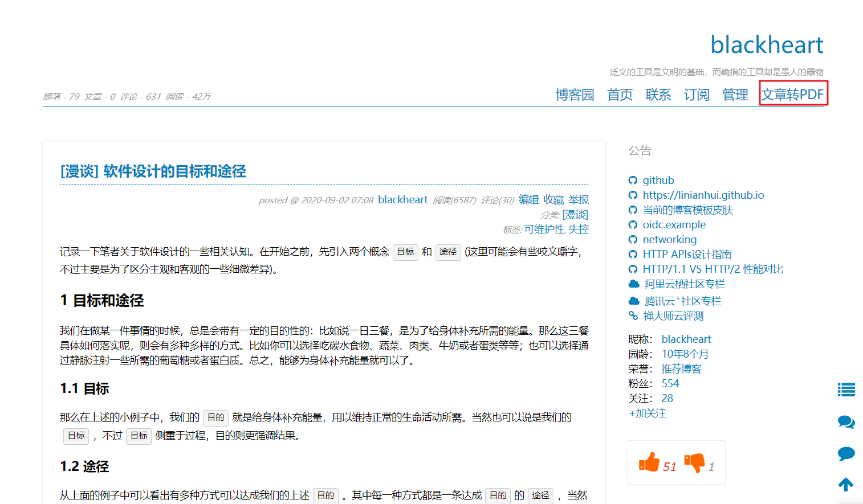Click the 推荐博客 honor link
Screen dimensions: 863x504
pos(681,368)
